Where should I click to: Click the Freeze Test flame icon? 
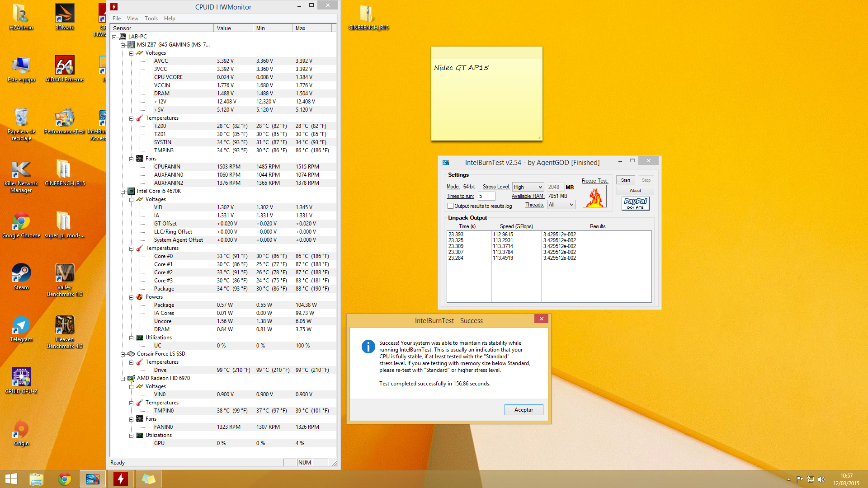pyautogui.click(x=594, y=197)
